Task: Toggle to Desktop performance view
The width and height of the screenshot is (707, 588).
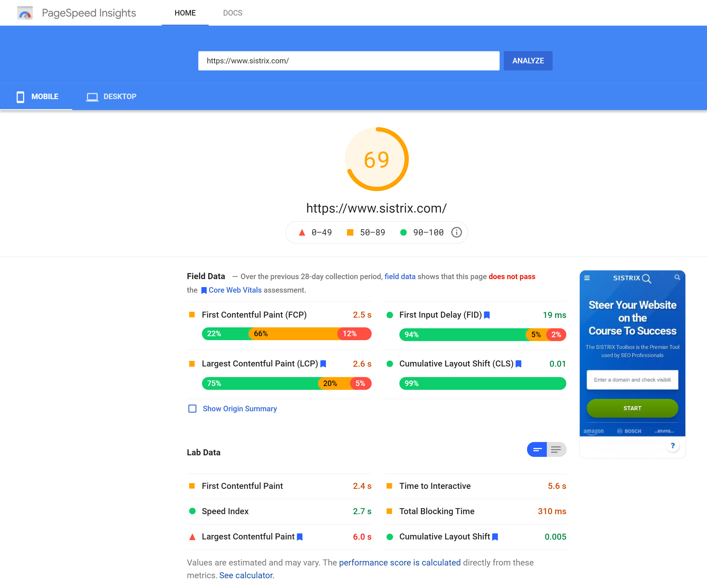Action: [112, 96]
